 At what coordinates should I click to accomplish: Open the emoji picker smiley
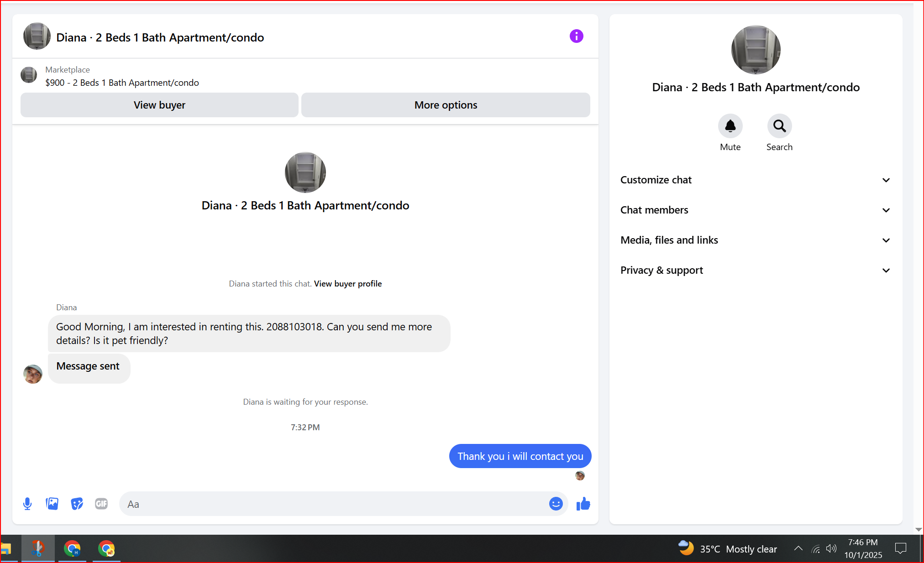[556, 504]
